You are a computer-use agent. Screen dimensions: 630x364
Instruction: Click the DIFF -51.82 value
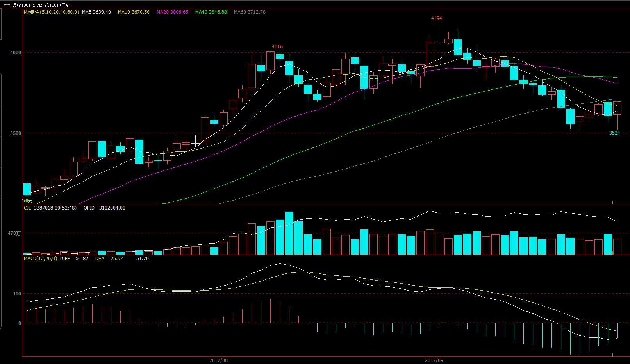point(74,259)
